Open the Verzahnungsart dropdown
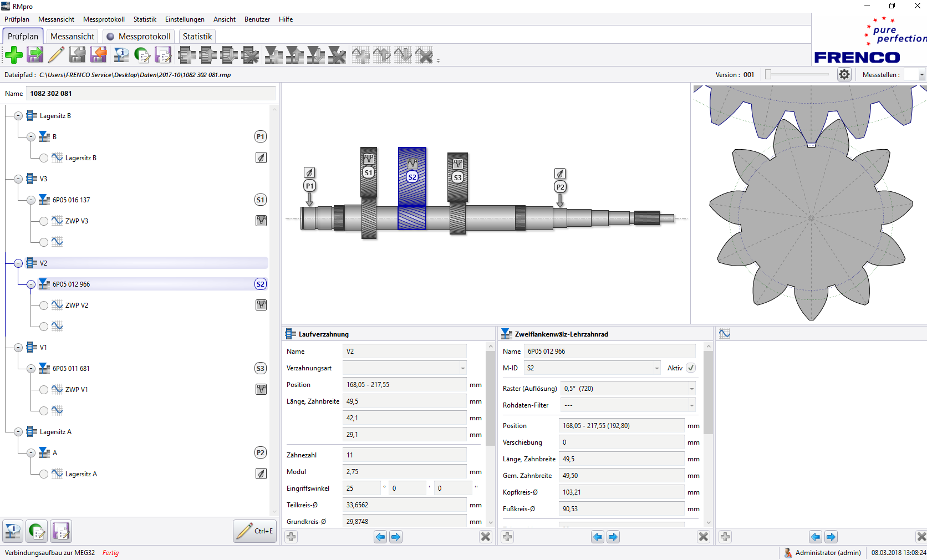This screenshot has width=927, height=560. pyautogui.click(x=462, y=368)
